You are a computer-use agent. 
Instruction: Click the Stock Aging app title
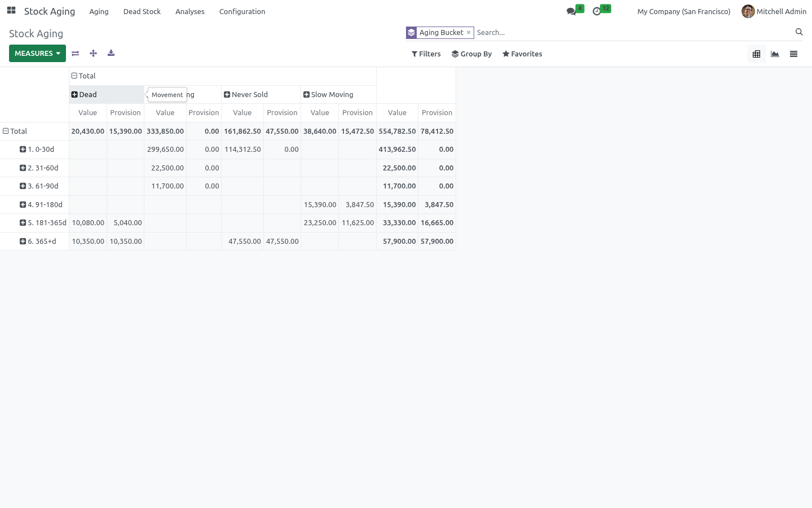click(x=50, y=11)
